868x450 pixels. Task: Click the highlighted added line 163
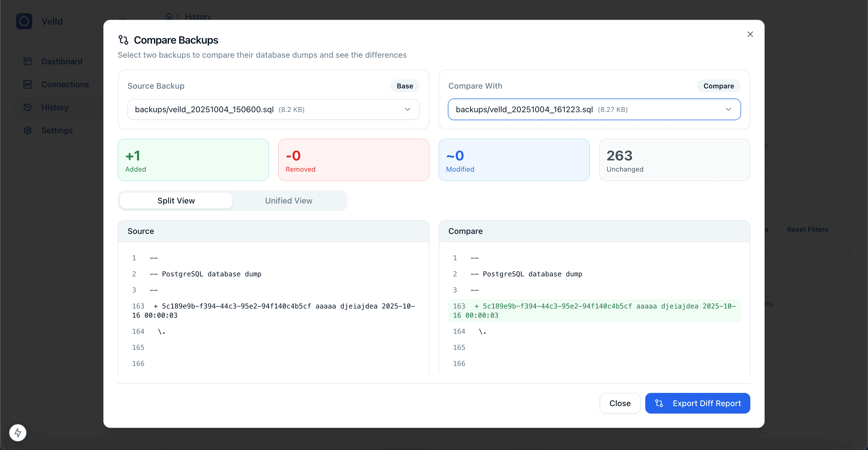594,311
